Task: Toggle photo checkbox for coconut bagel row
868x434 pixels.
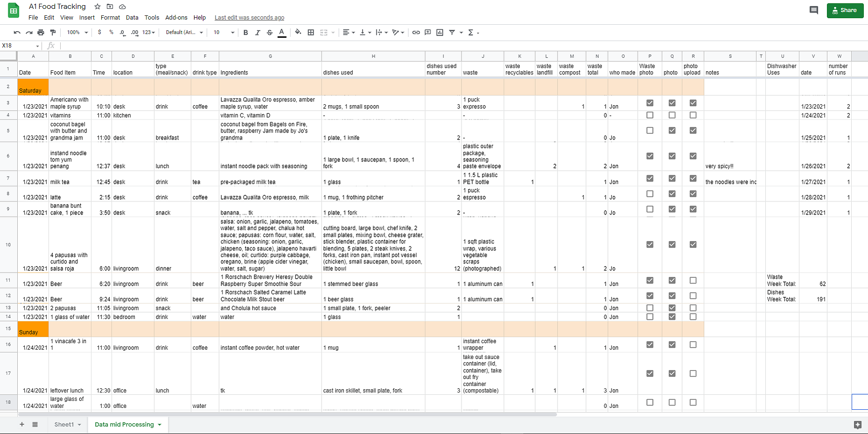Action: tap(672, 131)
